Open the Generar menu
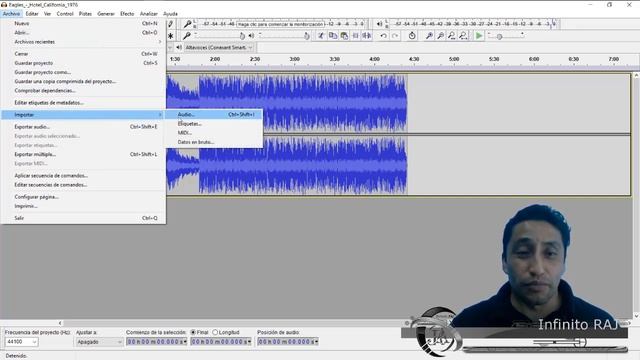The image size is (640, 360). (x=106, y=13)
